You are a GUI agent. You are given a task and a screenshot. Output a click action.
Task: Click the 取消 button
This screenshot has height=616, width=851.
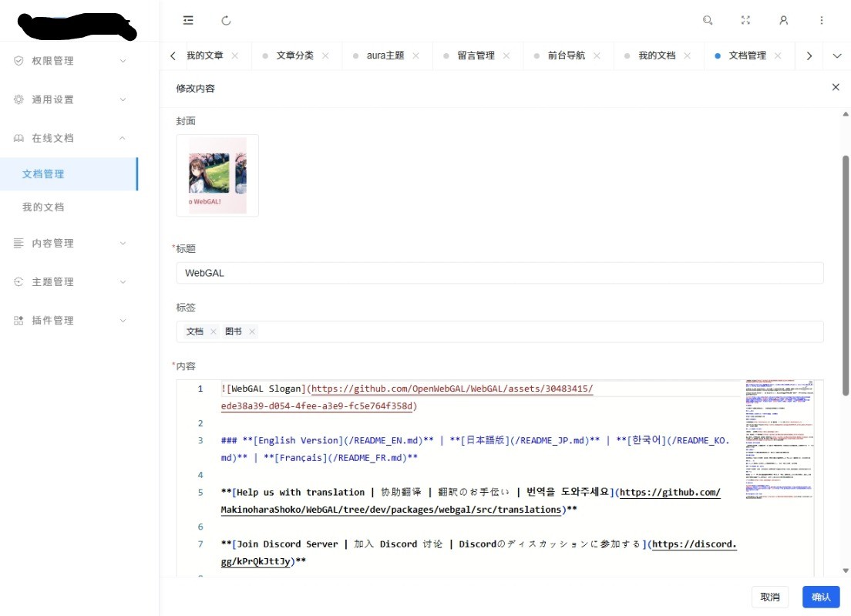[770, 597]
